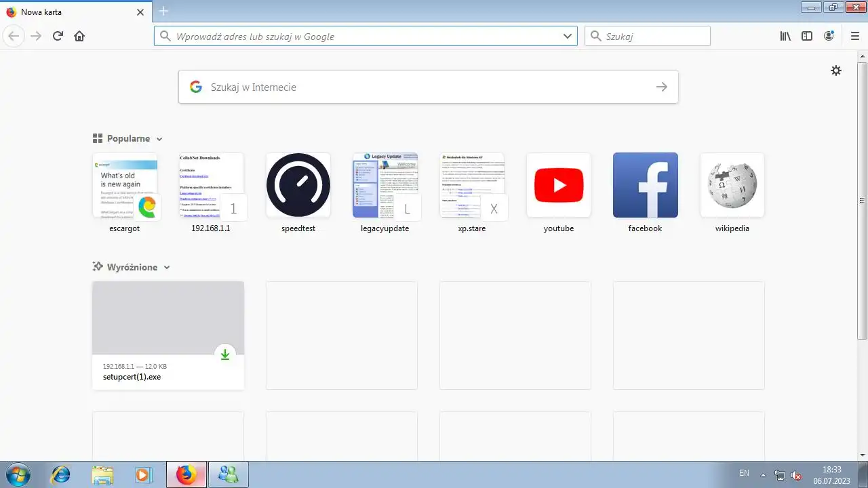868x488 pixels.
Task: Click the green download arrow on setupcert(1).exe
Action: (225, 354)
